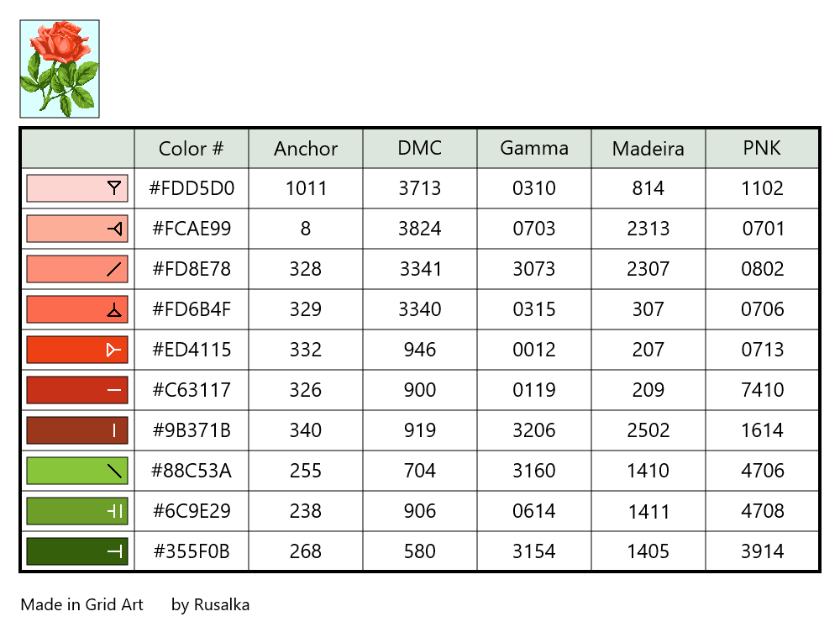Select the Madeira column header
Image resolution: width=840 pixels, height=622 pixels.
click(648, 149)
